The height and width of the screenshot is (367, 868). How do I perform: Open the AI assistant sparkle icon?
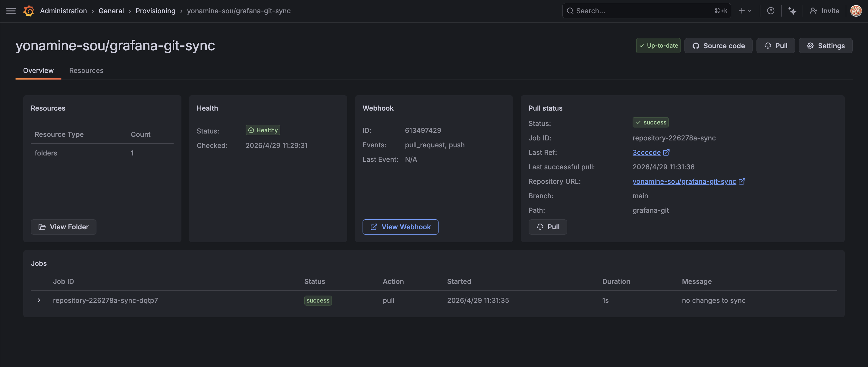click(x=792, y=11)
